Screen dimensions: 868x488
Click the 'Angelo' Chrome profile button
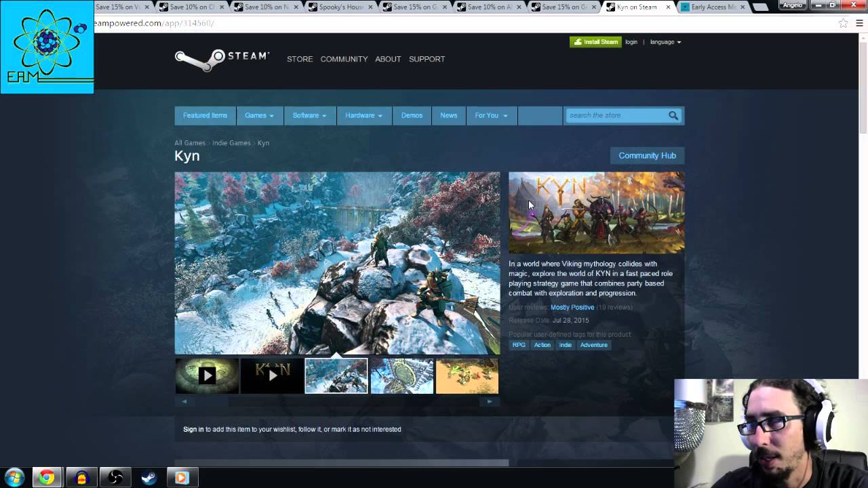(792, 5)
